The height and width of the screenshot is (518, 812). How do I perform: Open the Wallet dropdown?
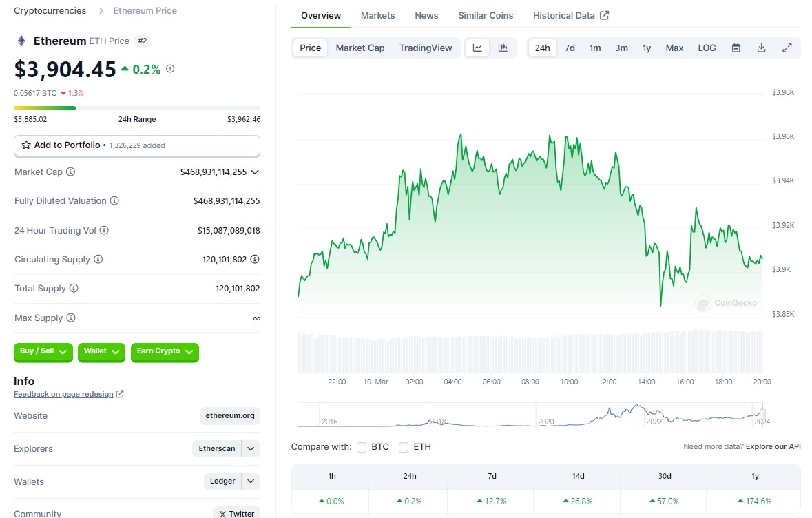(101, 352)
